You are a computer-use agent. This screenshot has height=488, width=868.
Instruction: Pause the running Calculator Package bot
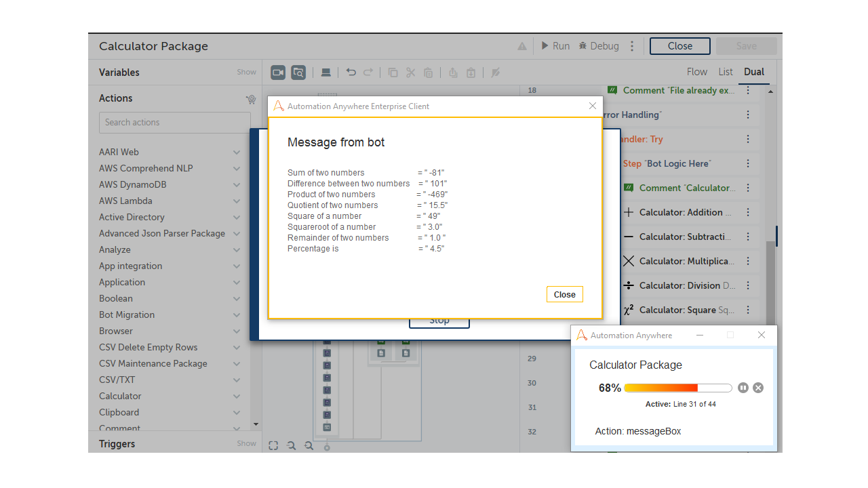pyautogui.click(x=743, y=388)
